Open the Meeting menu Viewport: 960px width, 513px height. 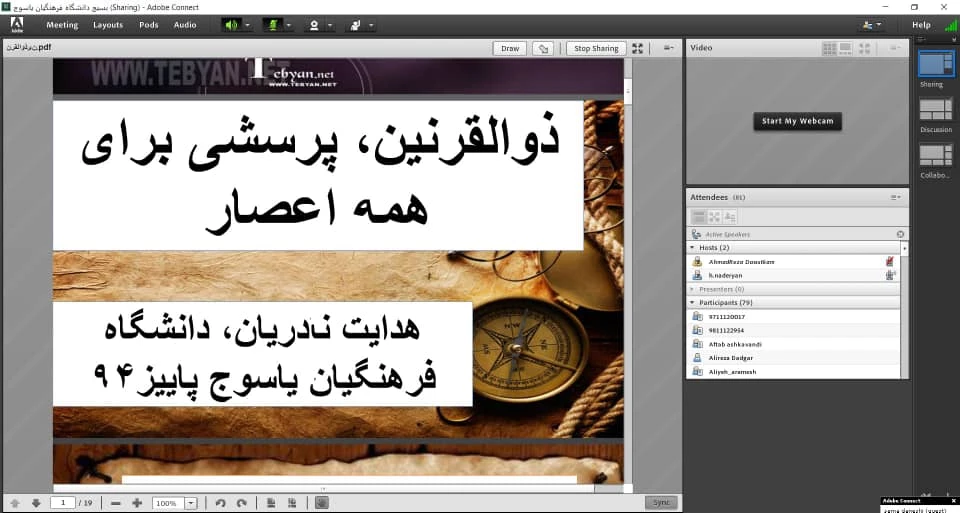click(62, 25)
